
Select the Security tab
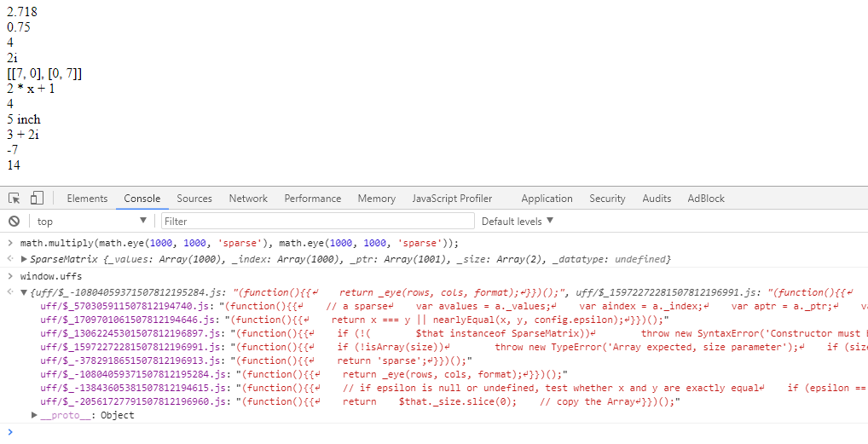607,199
